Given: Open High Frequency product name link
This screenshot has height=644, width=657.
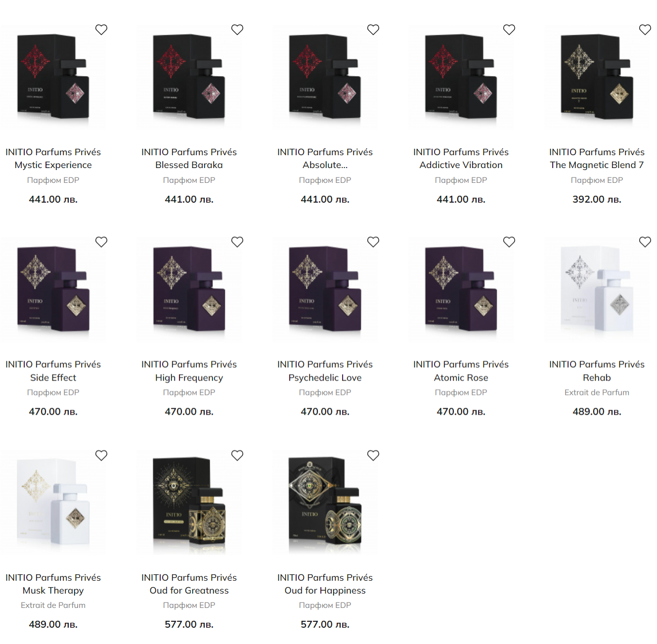Looking at the screenshot, I should 189,371.
